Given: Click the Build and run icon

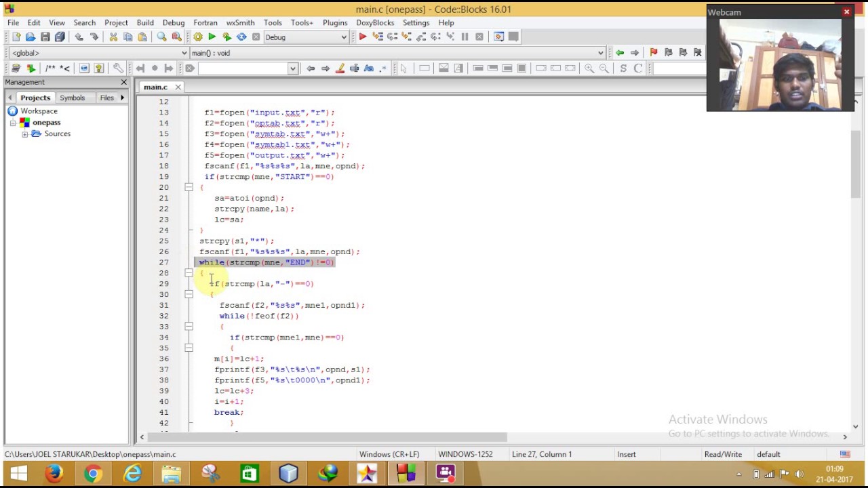Looking at the screenshot, I should pyautogui.click(x=226, y=37).
